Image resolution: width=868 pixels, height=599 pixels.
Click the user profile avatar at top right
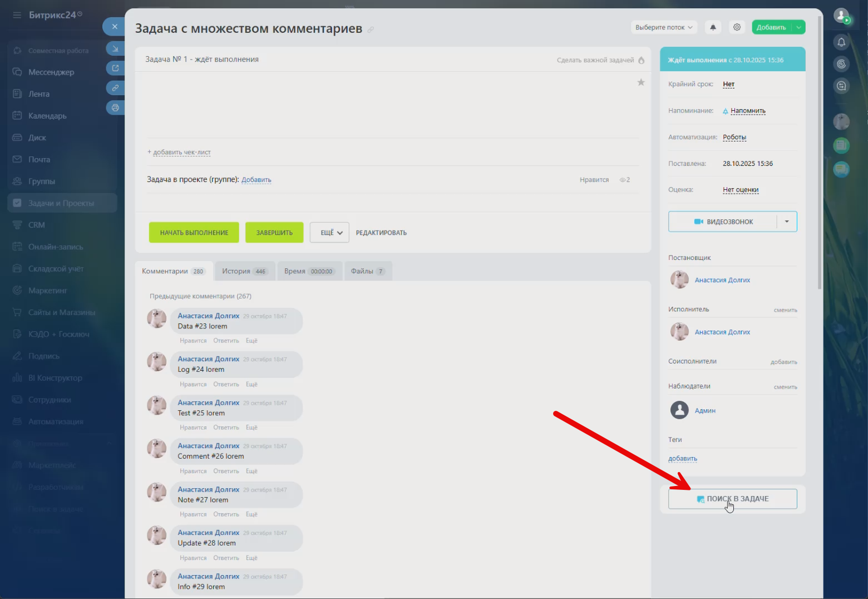841,16
